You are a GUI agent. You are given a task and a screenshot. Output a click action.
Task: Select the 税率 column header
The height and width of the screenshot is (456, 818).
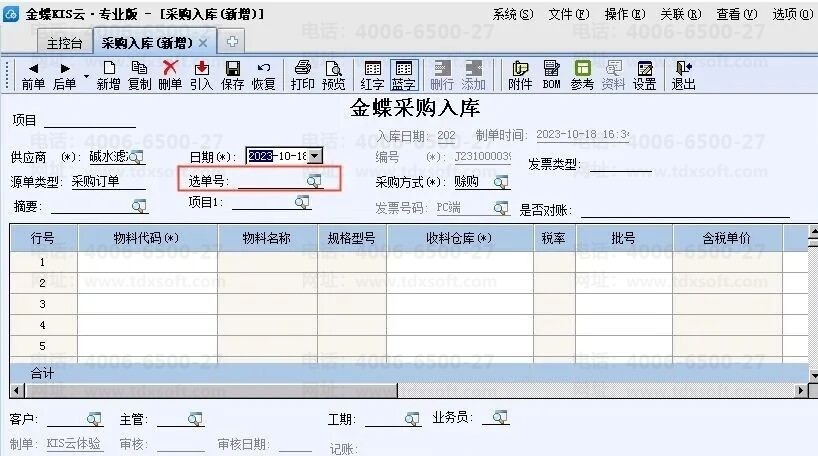(x=554, y=238)
